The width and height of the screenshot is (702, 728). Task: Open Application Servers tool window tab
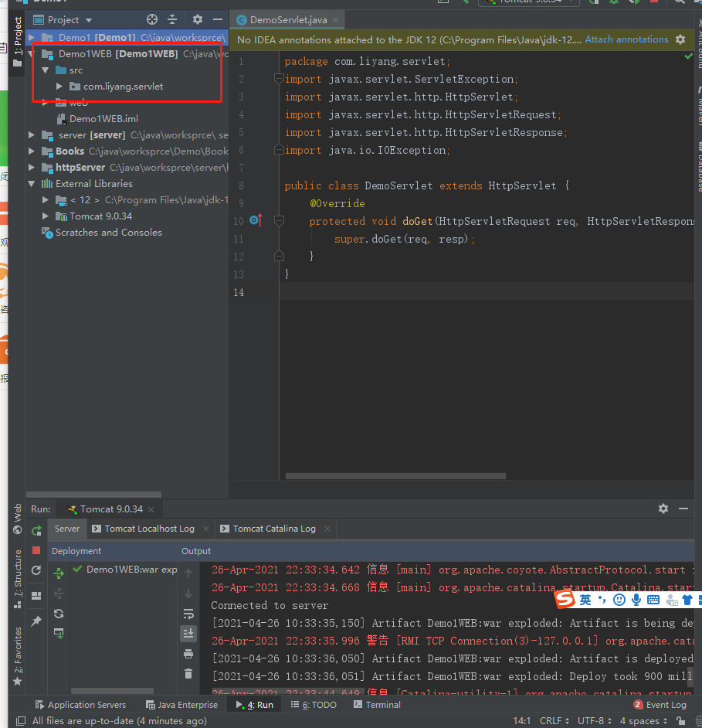point(81,705)
